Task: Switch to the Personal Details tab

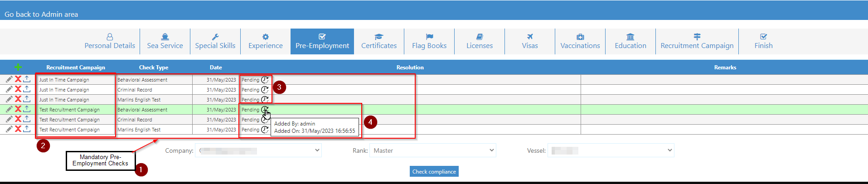Action: pyautogui.click(x=110, y=41)
